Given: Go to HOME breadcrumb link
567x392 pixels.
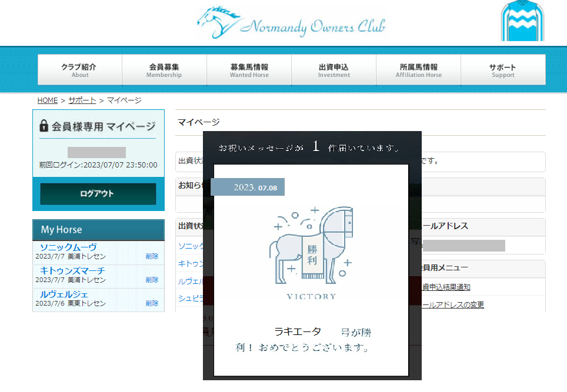Looking at the screenshot, I should point(48,100).
